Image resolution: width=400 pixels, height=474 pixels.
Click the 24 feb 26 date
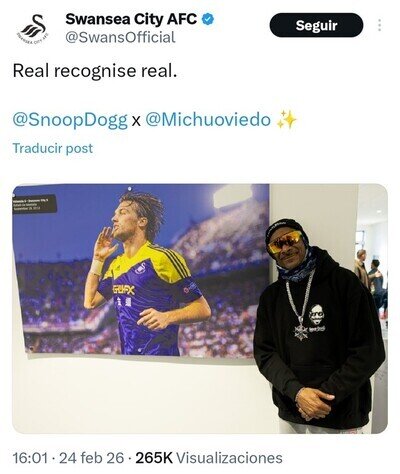coord(91,458)
